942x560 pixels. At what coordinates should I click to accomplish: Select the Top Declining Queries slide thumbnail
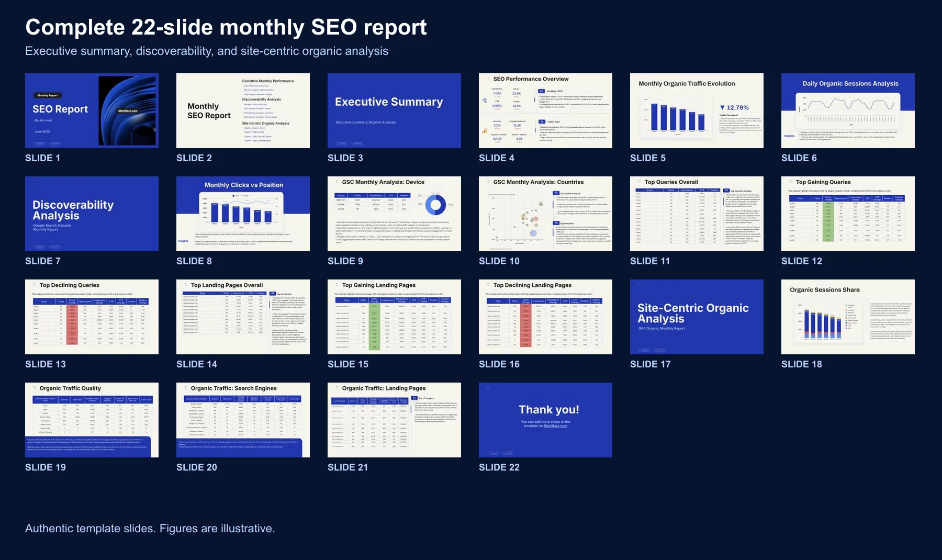92,317
